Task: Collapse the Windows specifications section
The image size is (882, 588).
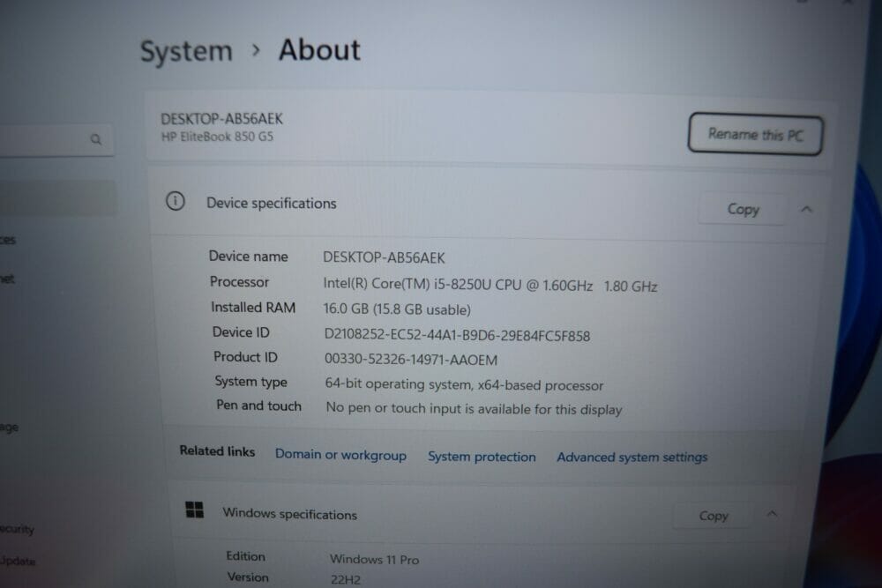Action: (772, 513)
